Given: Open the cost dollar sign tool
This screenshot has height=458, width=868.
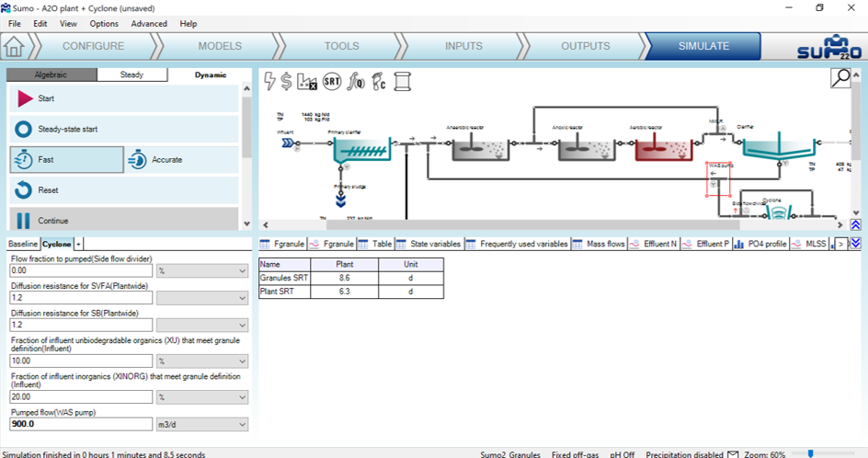Looking at the screenshot, I should coord(287,82).
